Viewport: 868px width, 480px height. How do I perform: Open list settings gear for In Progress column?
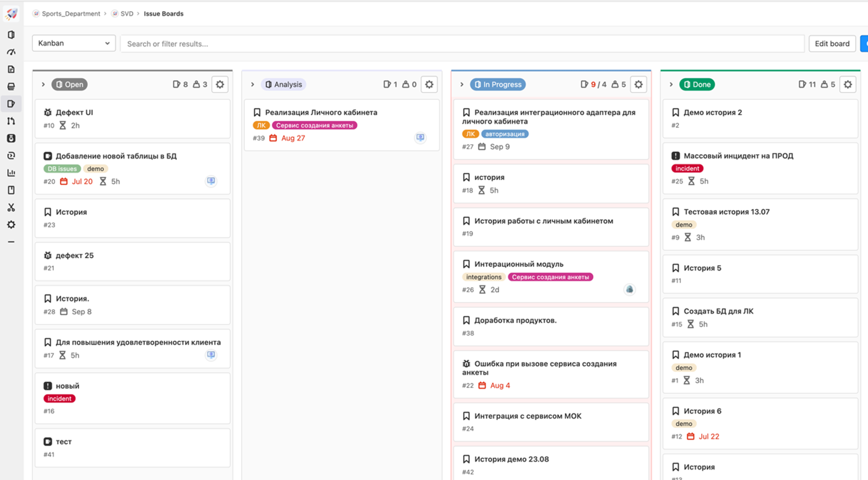point(638,85)
